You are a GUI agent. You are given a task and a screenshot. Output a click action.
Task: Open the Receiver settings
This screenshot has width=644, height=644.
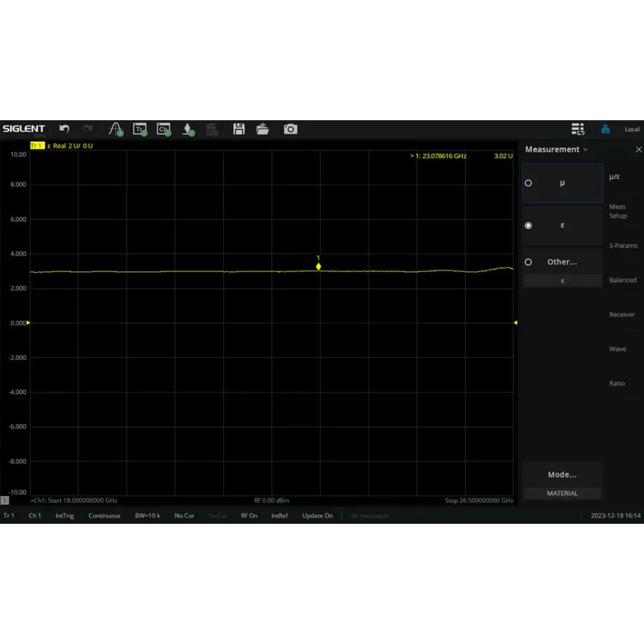(621, 314)
